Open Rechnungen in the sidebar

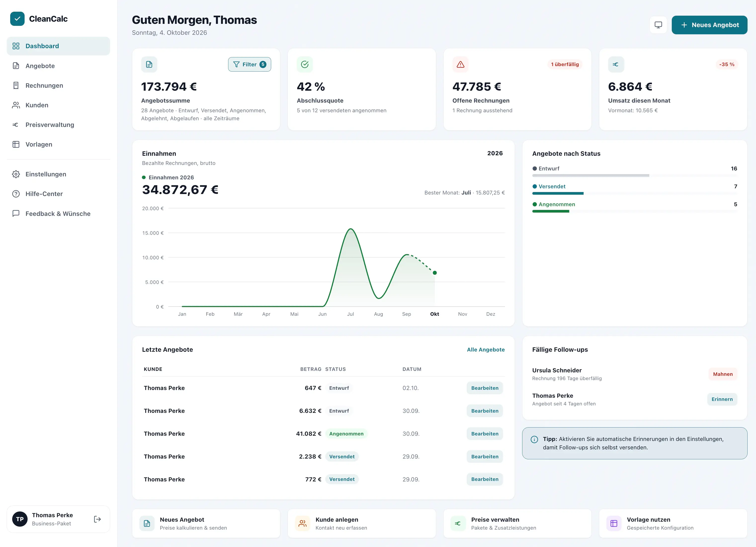pos(58,85)
